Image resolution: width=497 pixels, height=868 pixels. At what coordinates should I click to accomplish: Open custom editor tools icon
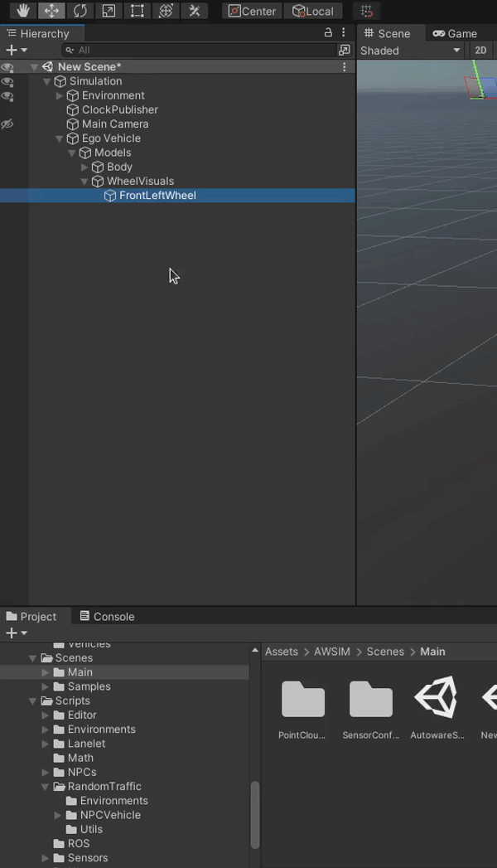(194, 11)
